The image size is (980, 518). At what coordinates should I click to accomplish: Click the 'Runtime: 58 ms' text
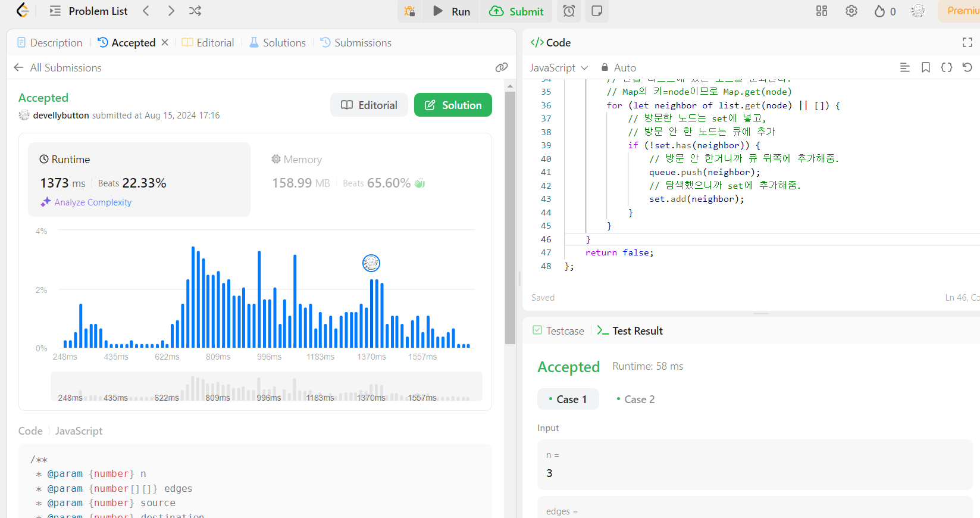point(648,366)
